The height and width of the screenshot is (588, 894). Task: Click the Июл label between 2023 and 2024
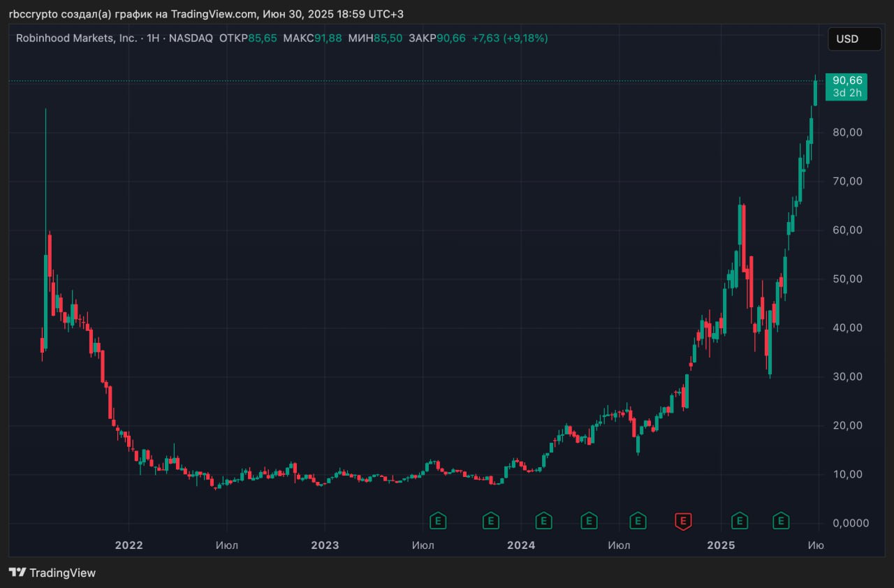tap(423, 545)
